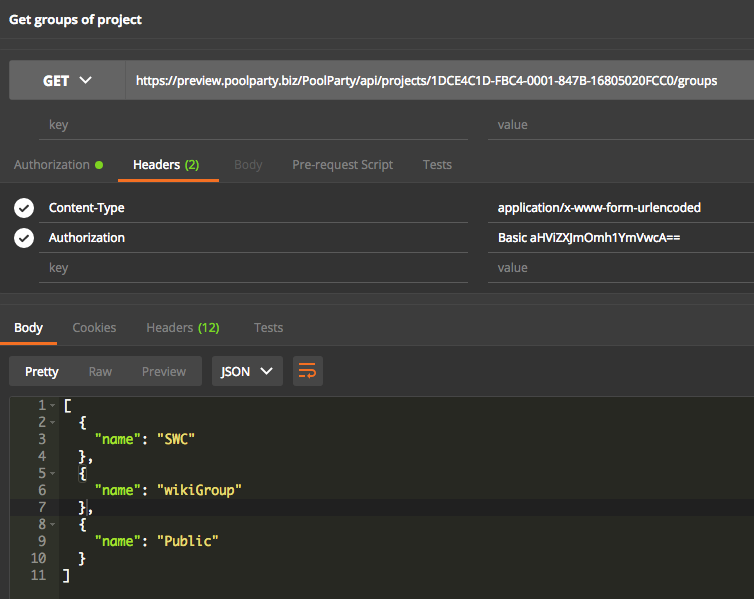This screenshot has width=754, height=599.
Task: Switch to Preview response view
Action: coord(163,371)
